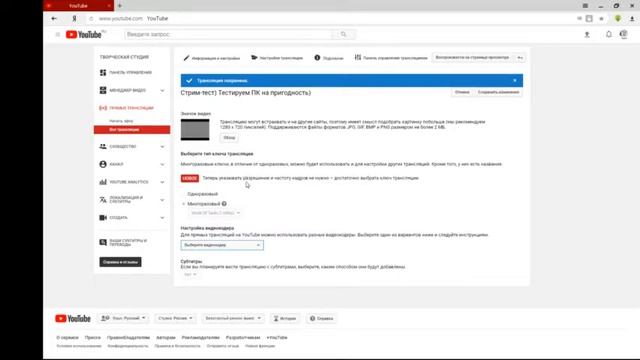640x360 pixels.
Task: Open the footer language dropdown
Action: [124, 318]
